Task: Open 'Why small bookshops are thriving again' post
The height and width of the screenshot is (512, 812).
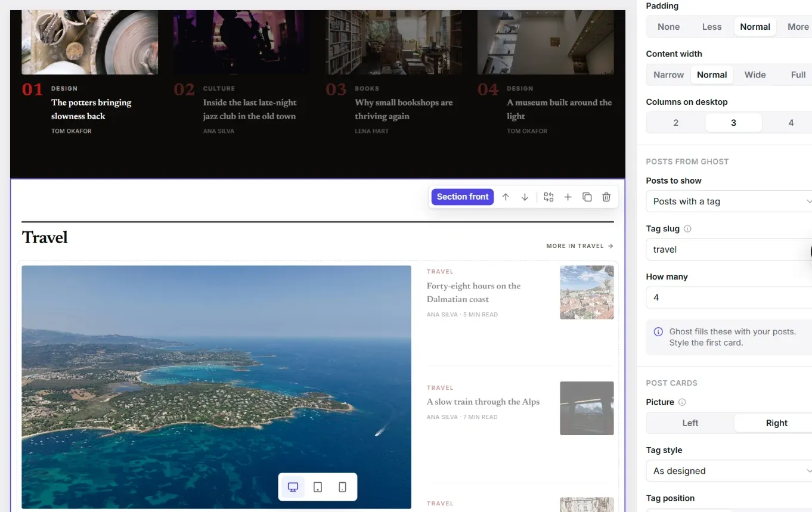Action: [404, 109]
